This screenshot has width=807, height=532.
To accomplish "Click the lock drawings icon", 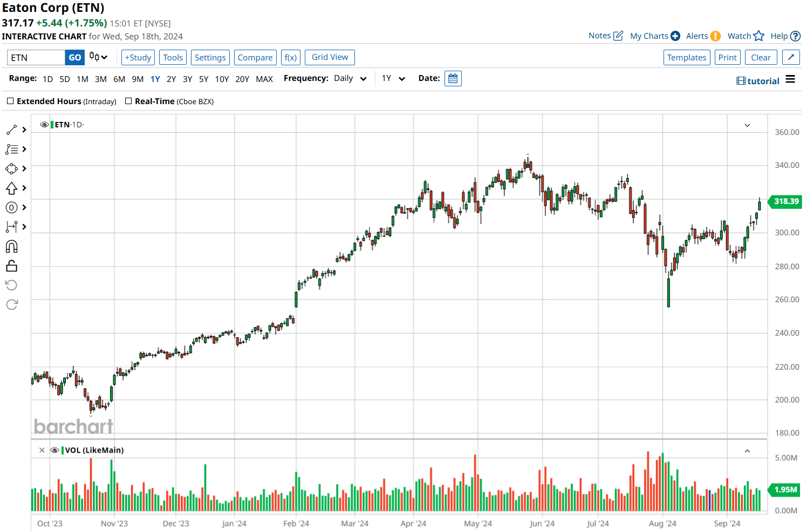I will tap(11, 266).
